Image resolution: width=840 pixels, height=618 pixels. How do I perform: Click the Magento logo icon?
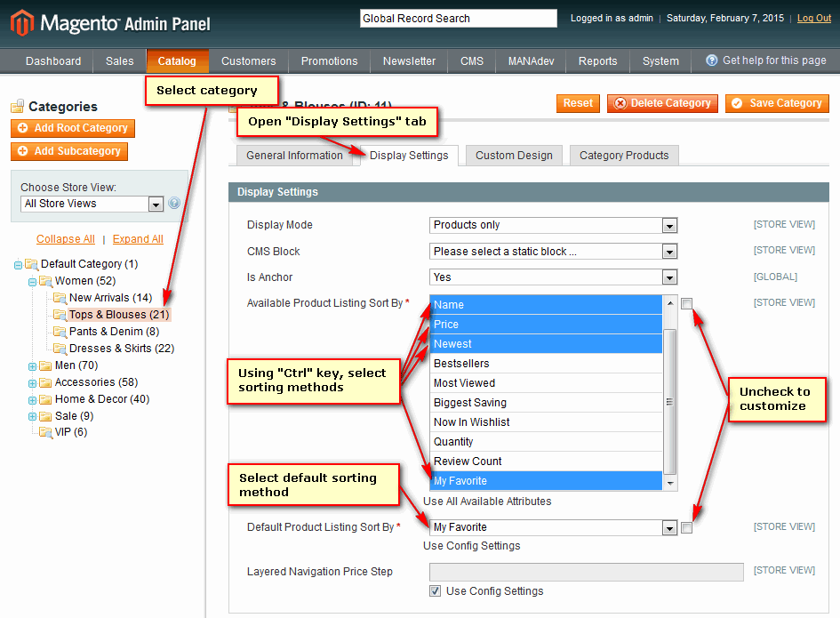pos(22,23)
